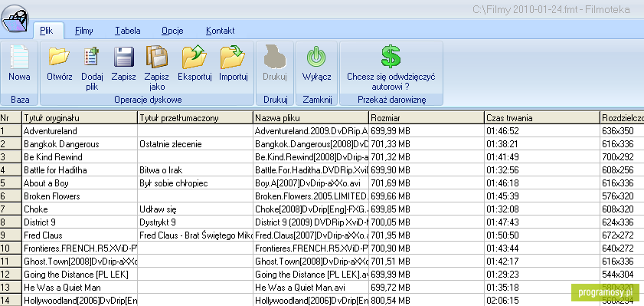Select the 672x272 resolution cell

[623, 235]
